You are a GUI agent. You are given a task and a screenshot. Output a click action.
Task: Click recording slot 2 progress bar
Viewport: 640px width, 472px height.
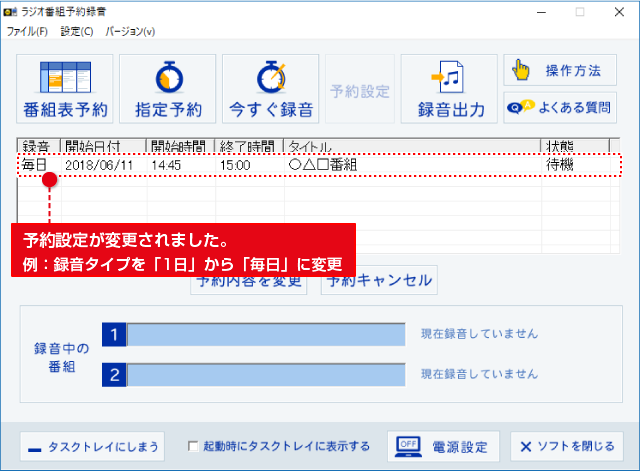[266, 374]
